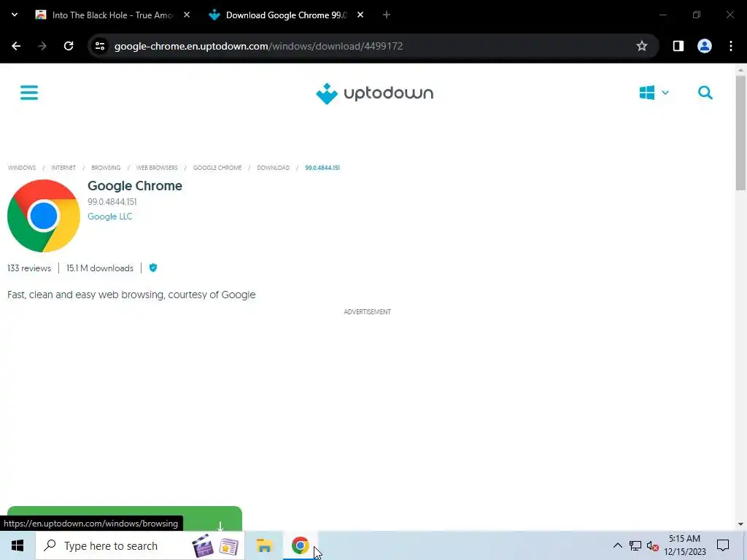The width and height of the screenshot is (747, 560).
Task: Click the version text 99.0.4844.151 under title
Action: coord(112,202)
